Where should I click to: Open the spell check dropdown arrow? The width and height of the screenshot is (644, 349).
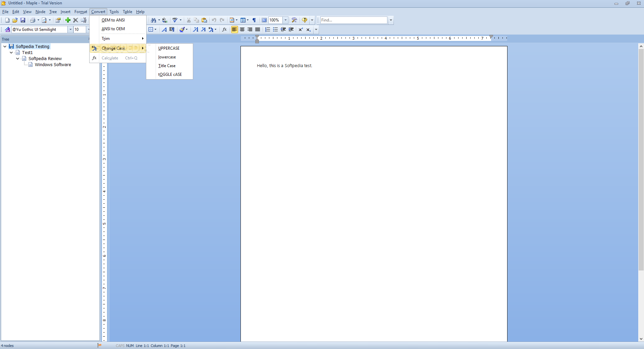pos(180,20)
